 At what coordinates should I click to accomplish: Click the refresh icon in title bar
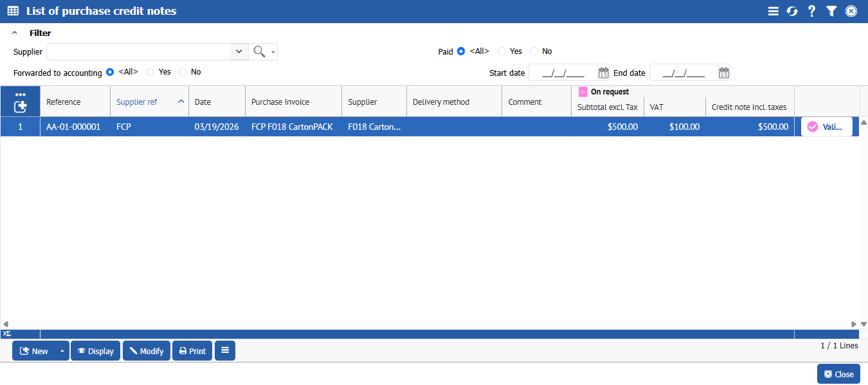(792, 11)
